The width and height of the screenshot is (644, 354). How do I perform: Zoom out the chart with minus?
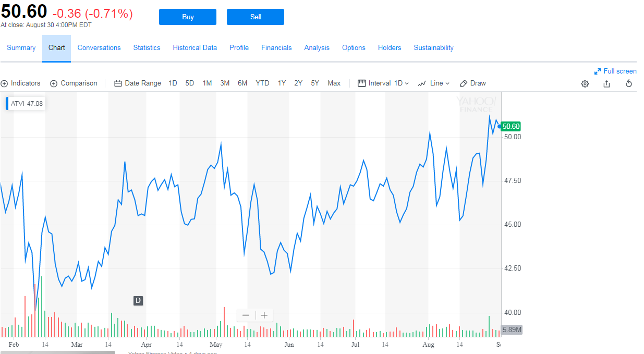[246, 315]
